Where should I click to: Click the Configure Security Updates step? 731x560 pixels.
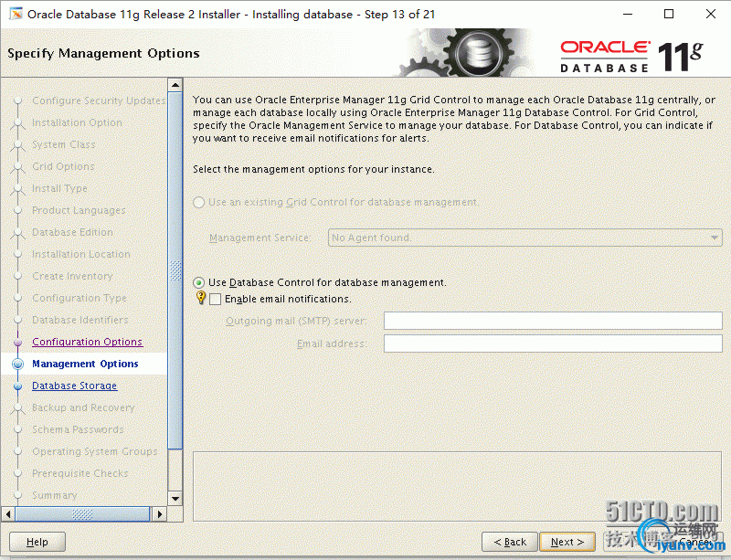pyautogui.click(x=99, y=100)
